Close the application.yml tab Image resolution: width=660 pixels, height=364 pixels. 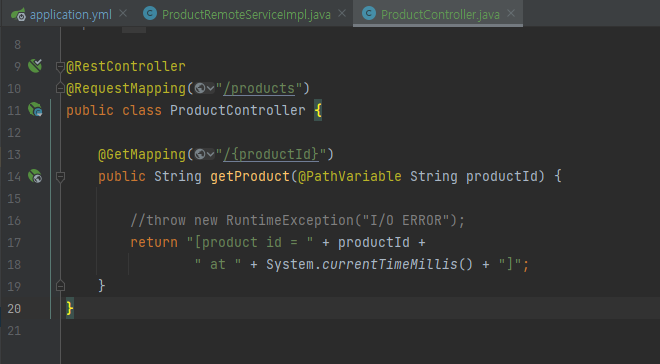pos(122,13)
